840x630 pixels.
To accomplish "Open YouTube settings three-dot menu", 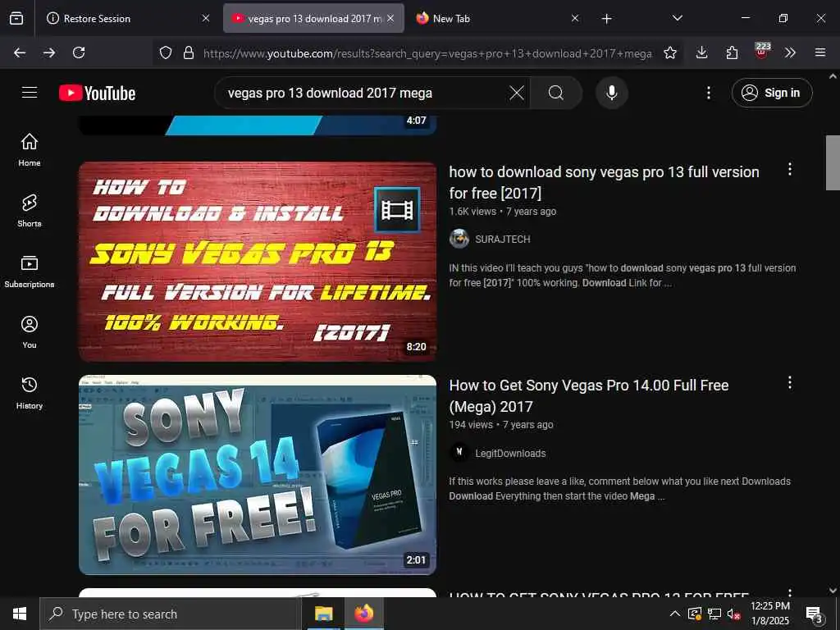I will (x=708, y=93).
